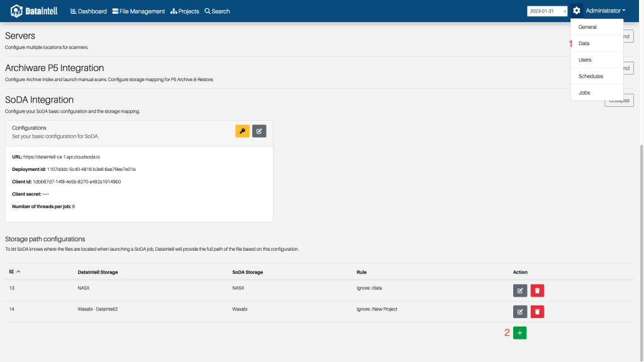Click the DataIntell logo

34,11
